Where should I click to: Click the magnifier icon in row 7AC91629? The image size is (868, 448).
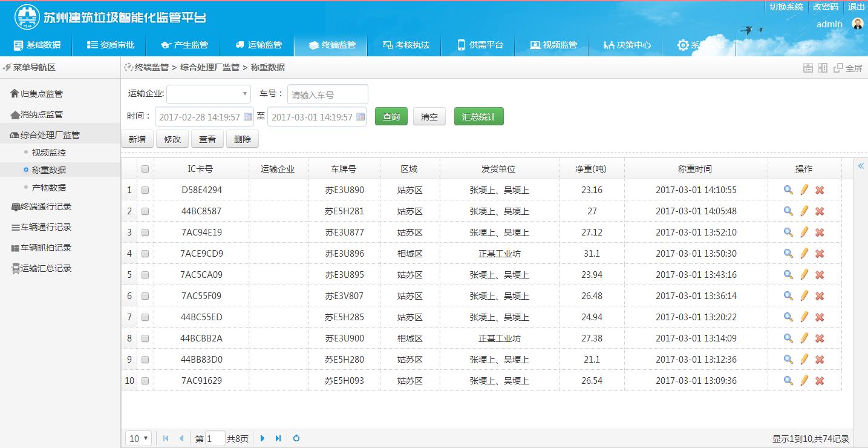click(x=788, y=381)
